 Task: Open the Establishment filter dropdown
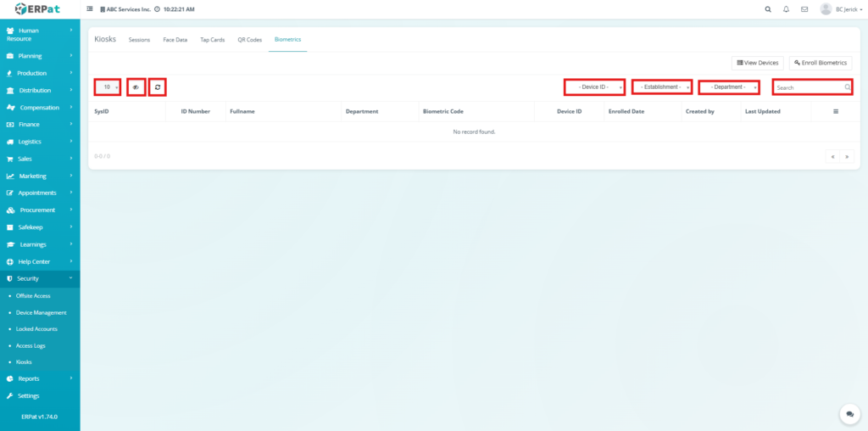tap(662, 87)
